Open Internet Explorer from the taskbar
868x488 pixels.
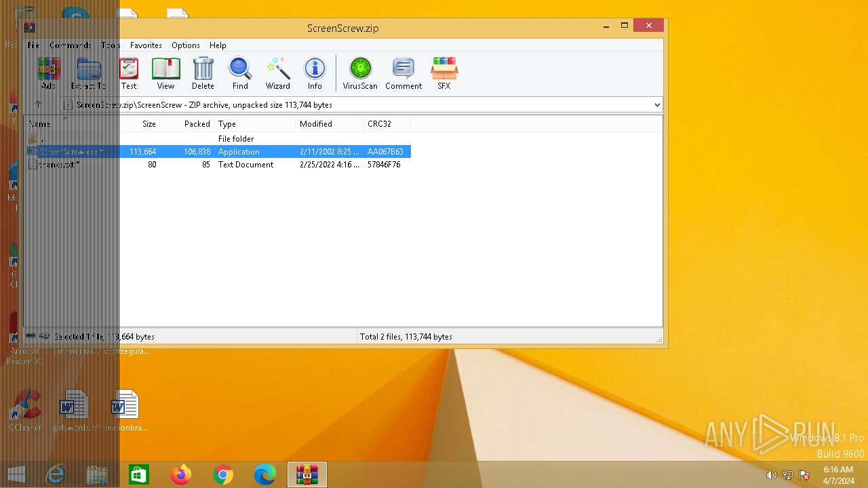click(x=55, y=475)
